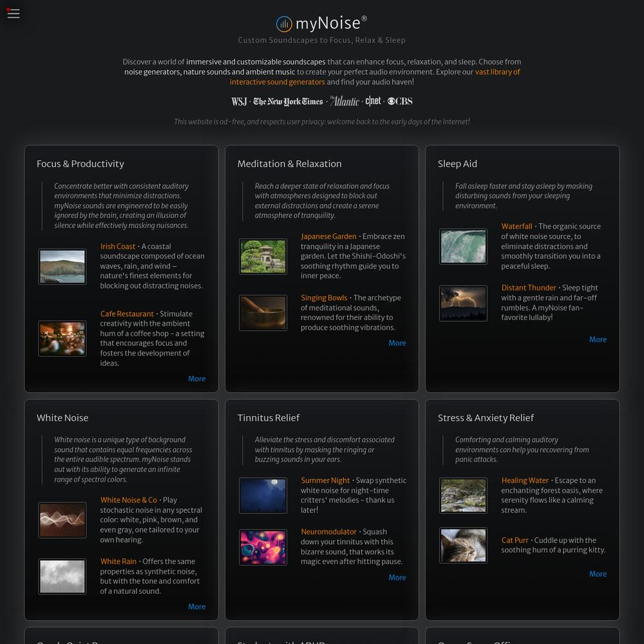Image resolution: width=644 pixels, height=644 pixels.
Task: Click the Tinnitus Relief heading
Action: pyautogui.click(x=268, y=418)
